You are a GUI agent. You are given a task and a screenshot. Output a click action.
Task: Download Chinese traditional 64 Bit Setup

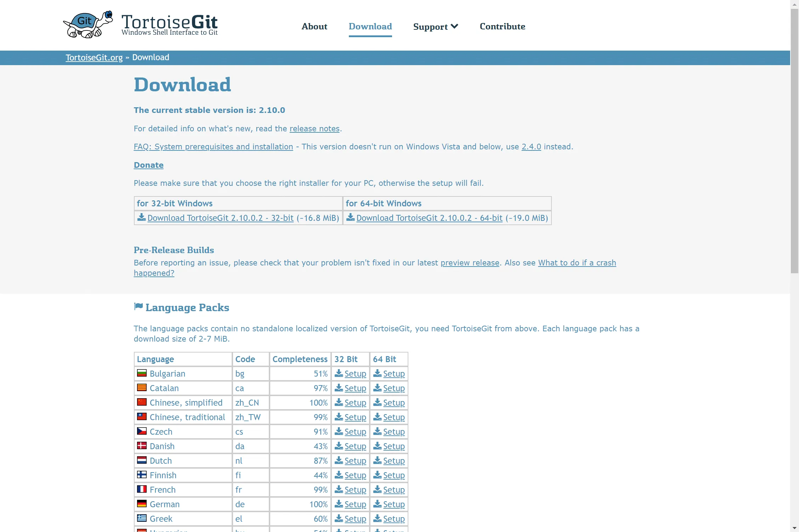[394, 417]
